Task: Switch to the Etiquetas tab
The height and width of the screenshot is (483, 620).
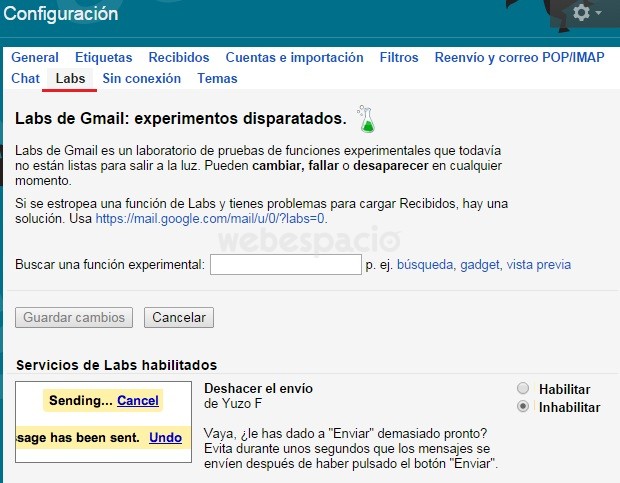Action: (104, 57)
